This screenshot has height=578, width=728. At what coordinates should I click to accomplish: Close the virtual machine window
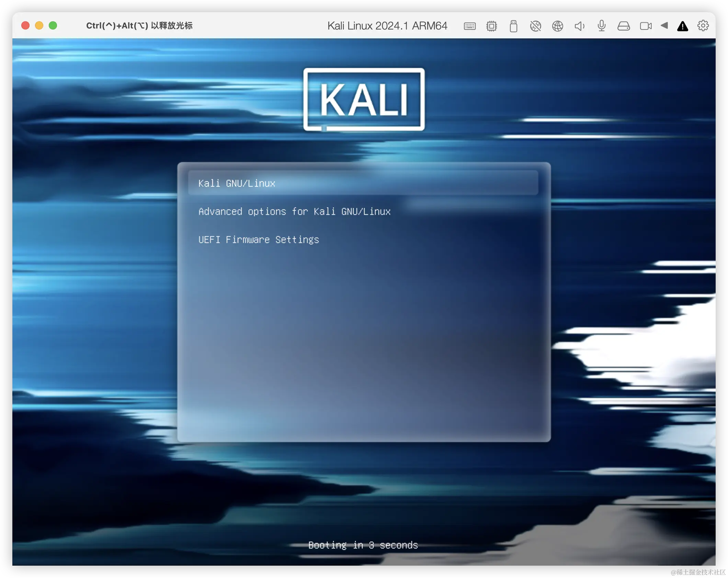point(25,25)
